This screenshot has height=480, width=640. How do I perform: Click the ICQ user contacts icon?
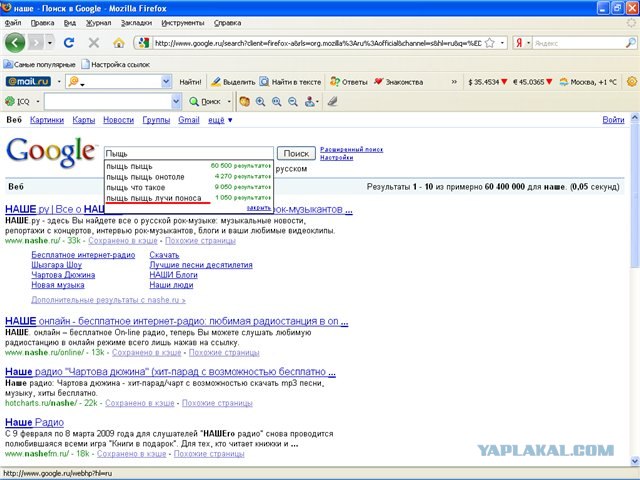point(310,102)
